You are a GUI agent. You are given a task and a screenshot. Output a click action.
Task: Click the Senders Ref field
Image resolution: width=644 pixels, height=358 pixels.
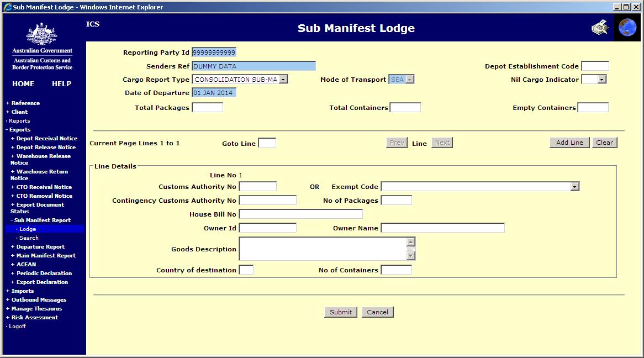254,66
